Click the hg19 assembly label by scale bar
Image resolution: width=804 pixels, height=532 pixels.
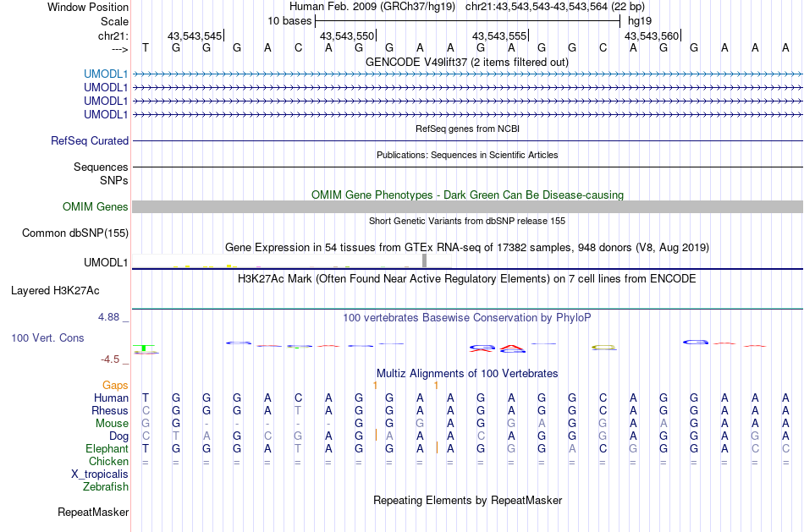(x=640, y=21)
